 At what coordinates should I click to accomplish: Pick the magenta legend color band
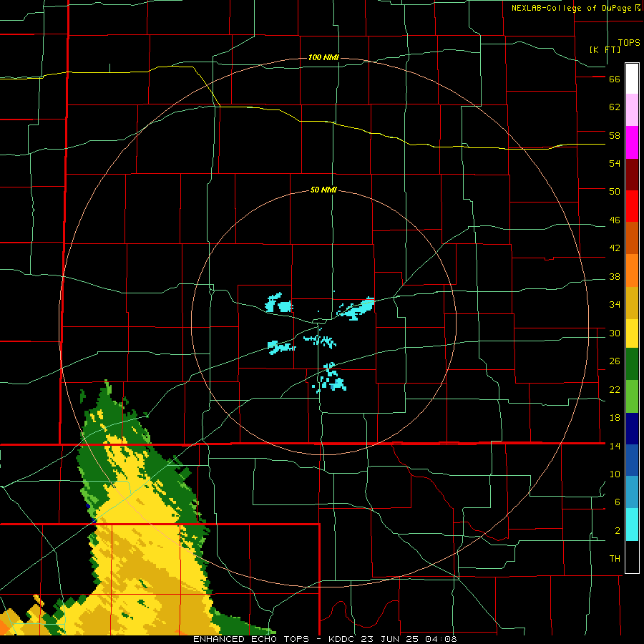[x=632, y=142]
